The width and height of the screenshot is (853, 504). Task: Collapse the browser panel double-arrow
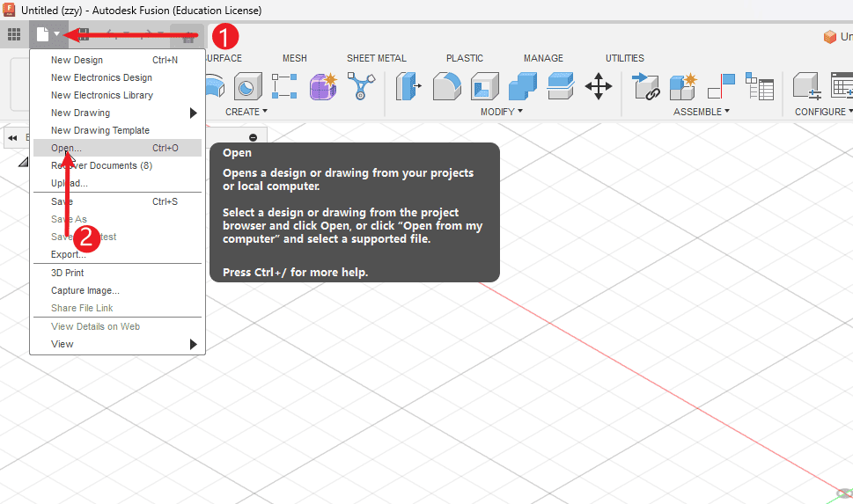pos(13,138)
